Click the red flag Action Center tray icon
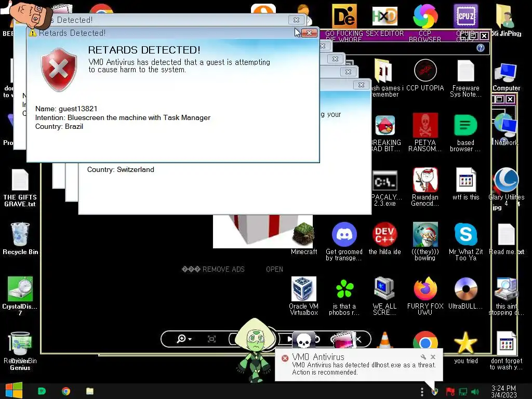The image size is (532, 399). [450, 392]
